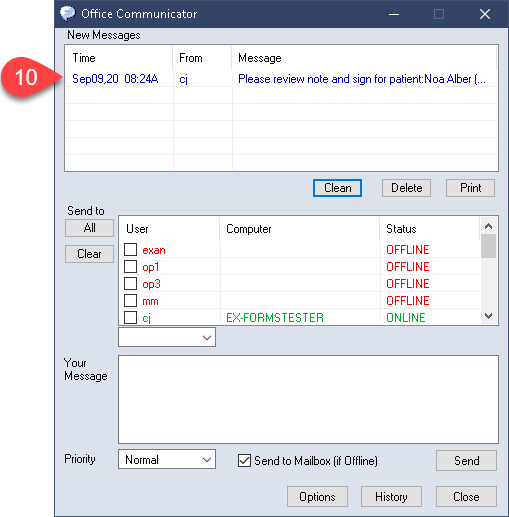This screenshot has height=517, width=509.
Task: Check the exan user checkbox
Action: (x=130, y=249)
